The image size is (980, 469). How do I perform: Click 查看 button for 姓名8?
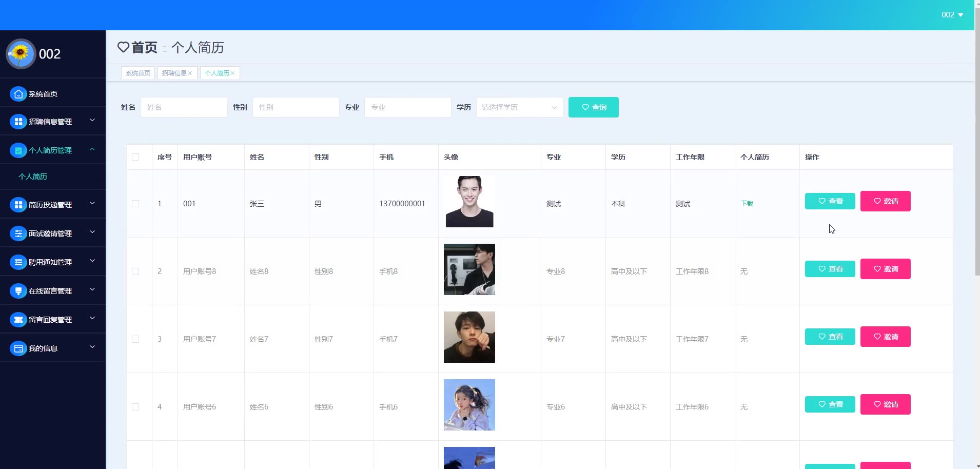830,269
